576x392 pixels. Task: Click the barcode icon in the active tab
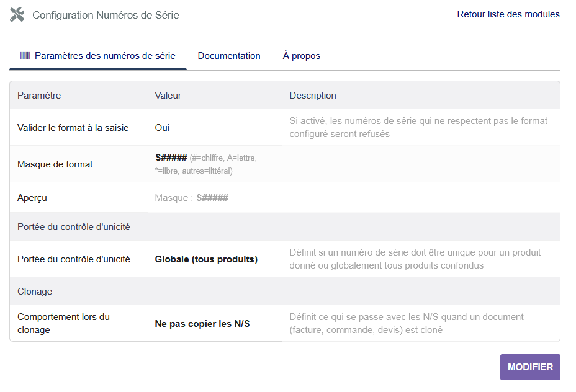tap(25, 56)
